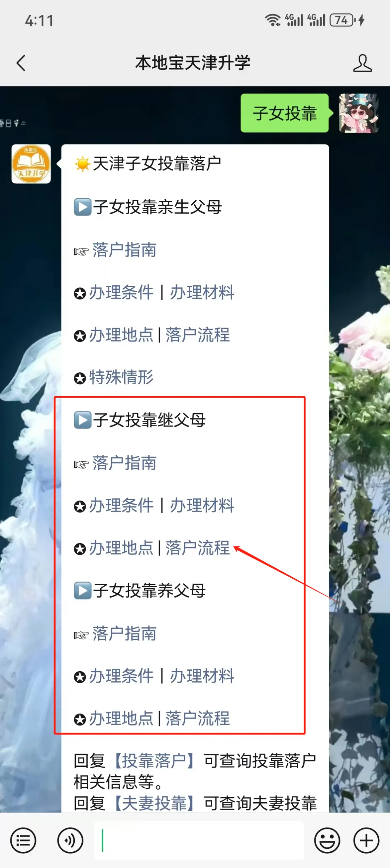Switch to voice input icon
This screenshot has width=390, height=868.
tap(70, 841)
